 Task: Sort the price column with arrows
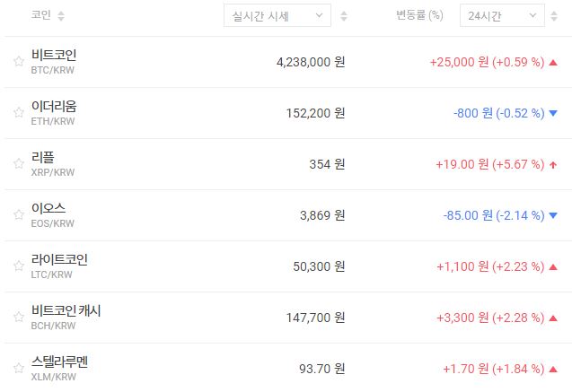tap(344, 16)
